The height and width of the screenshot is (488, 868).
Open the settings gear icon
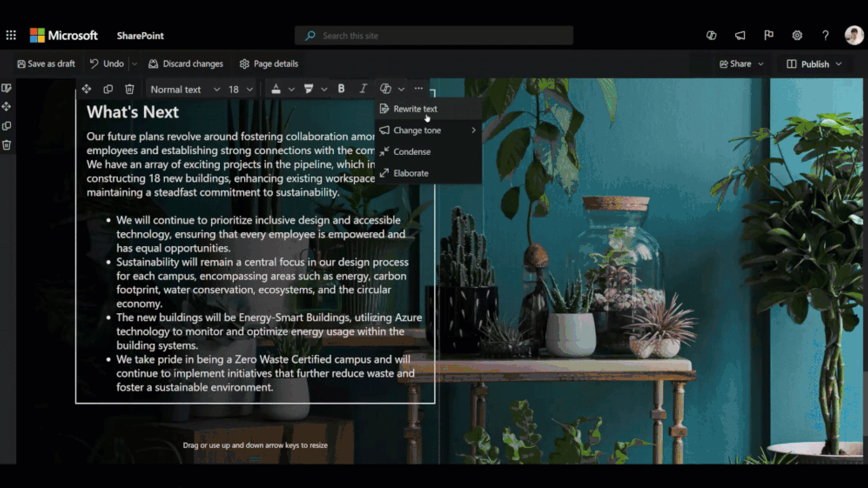[797, 35]
